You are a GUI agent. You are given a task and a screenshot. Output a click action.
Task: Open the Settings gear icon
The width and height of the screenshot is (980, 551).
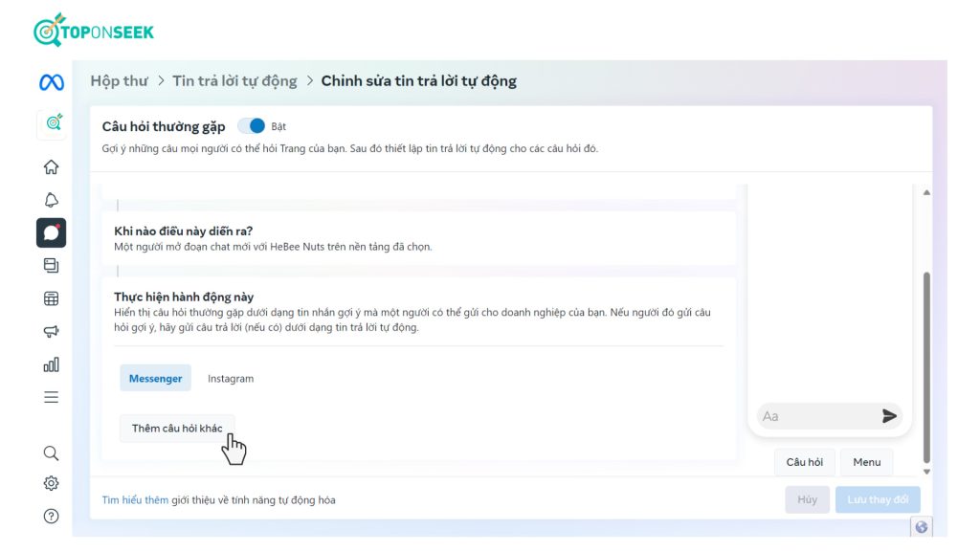[52, 484]
